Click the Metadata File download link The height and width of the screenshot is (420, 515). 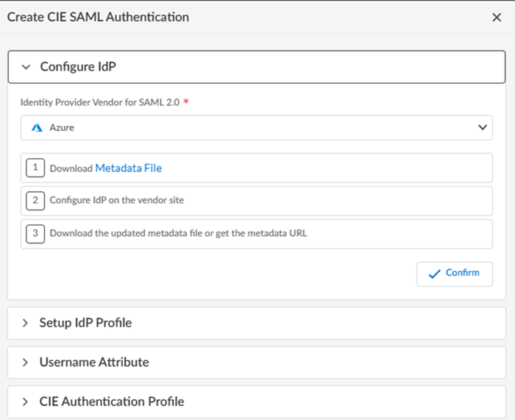pos(129,168)
